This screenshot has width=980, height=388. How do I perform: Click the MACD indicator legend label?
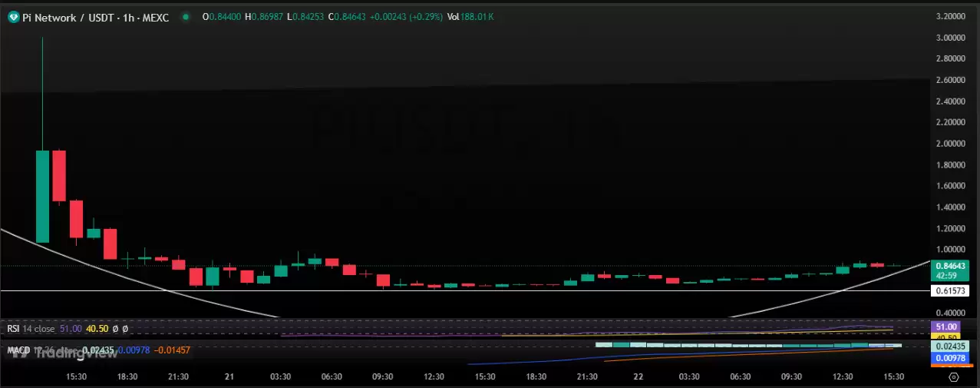(x=18, y=350)
